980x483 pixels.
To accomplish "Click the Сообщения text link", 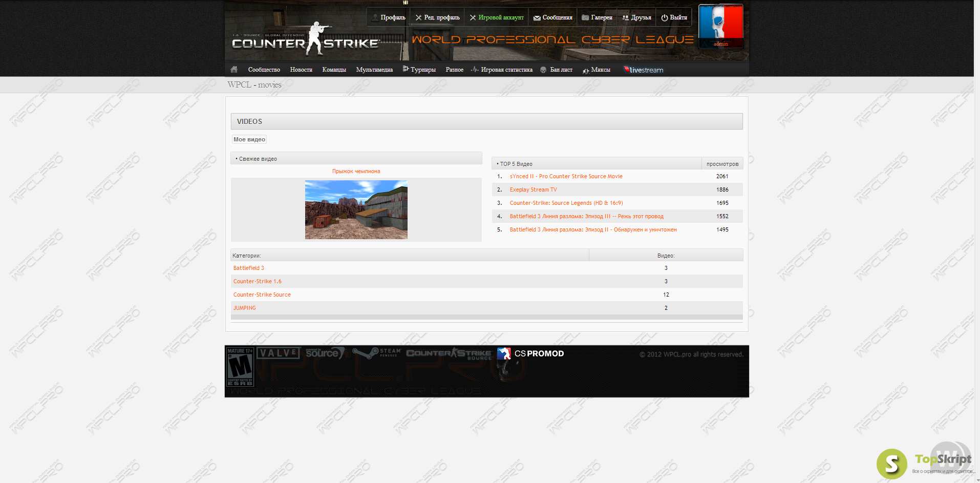I will tap(557, 17).
